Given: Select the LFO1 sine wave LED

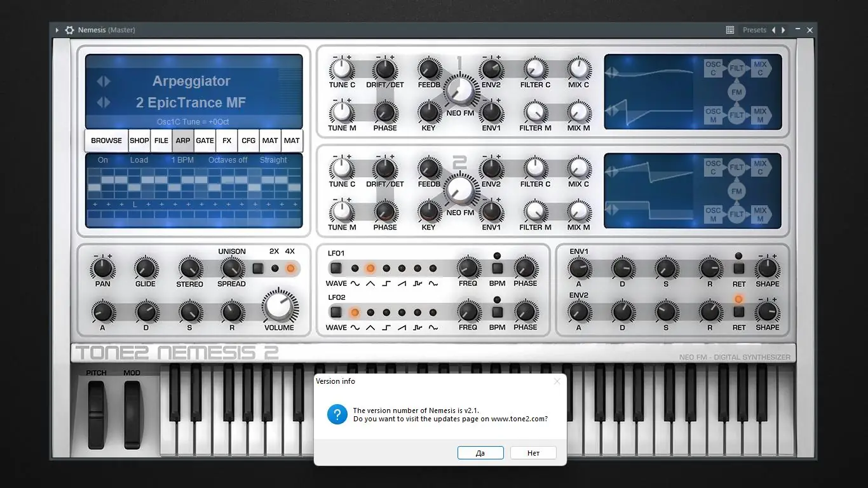Looking at the screenshot, I should coord(355,268).
